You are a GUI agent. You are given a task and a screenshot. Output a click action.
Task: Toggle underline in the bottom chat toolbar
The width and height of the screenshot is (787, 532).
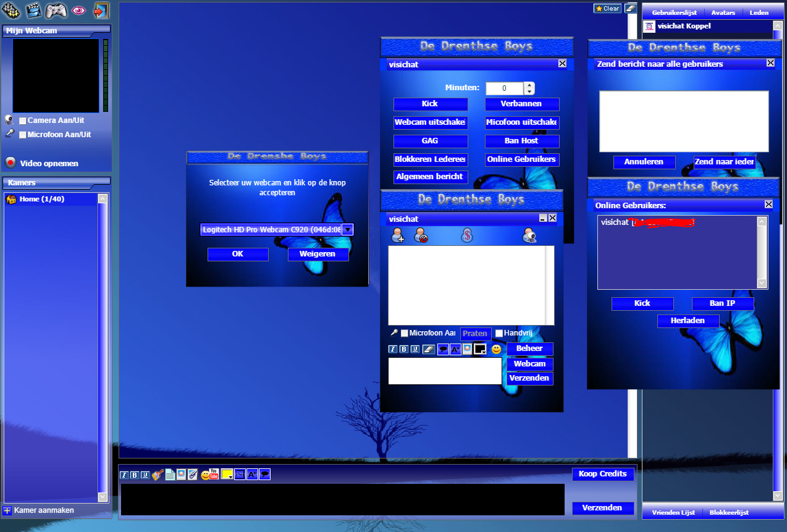pos(145,475)
